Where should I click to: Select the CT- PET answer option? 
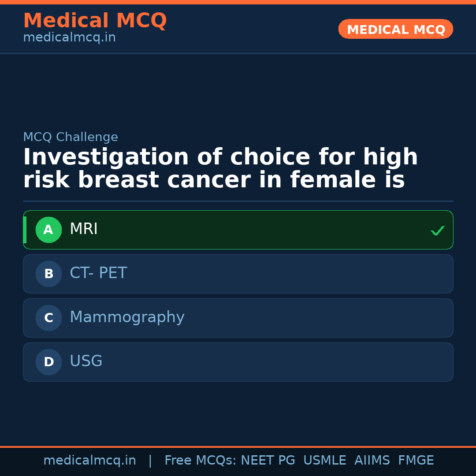click(x=238, y=274)
